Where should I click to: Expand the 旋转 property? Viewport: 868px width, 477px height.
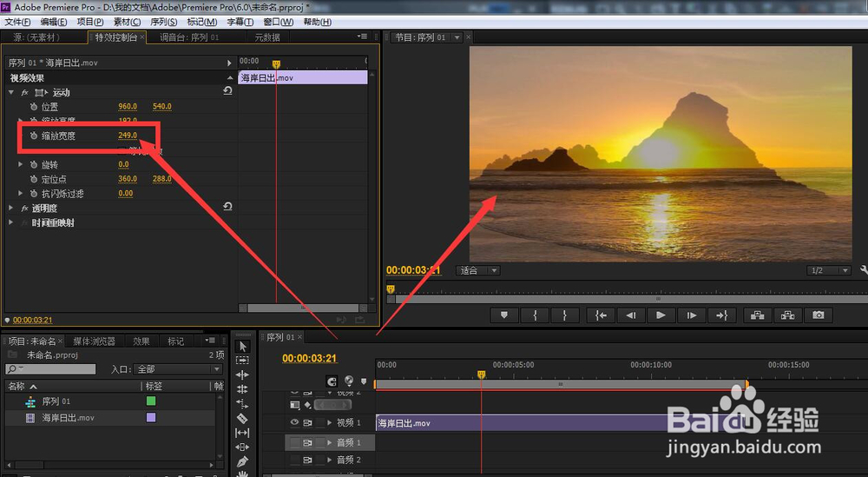point(21,164)
